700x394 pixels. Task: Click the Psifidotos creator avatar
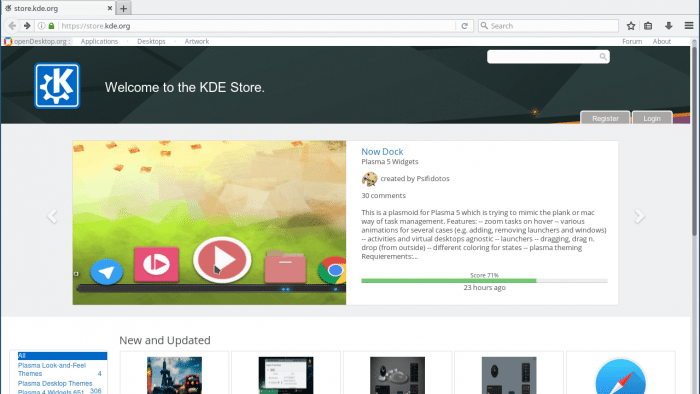369,179
